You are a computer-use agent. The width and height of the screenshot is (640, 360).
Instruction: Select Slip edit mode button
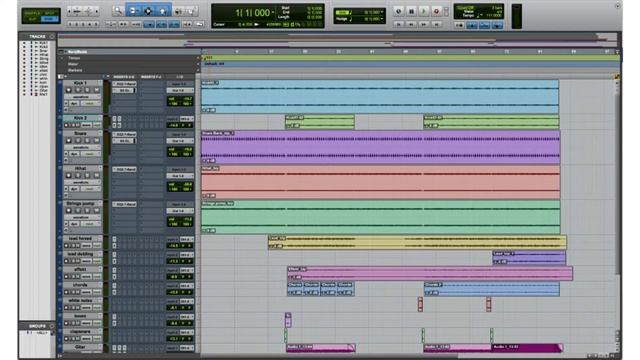[x=32, y=19]
